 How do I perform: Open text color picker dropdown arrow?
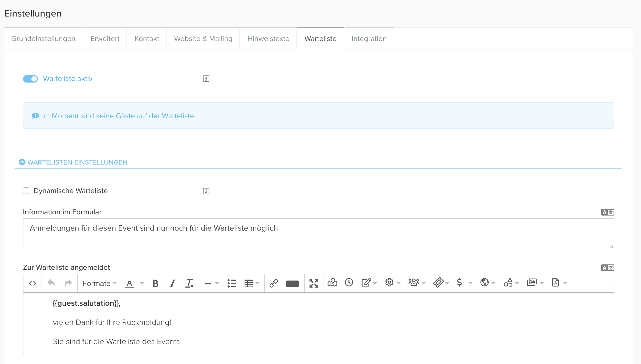coord(142,283)
